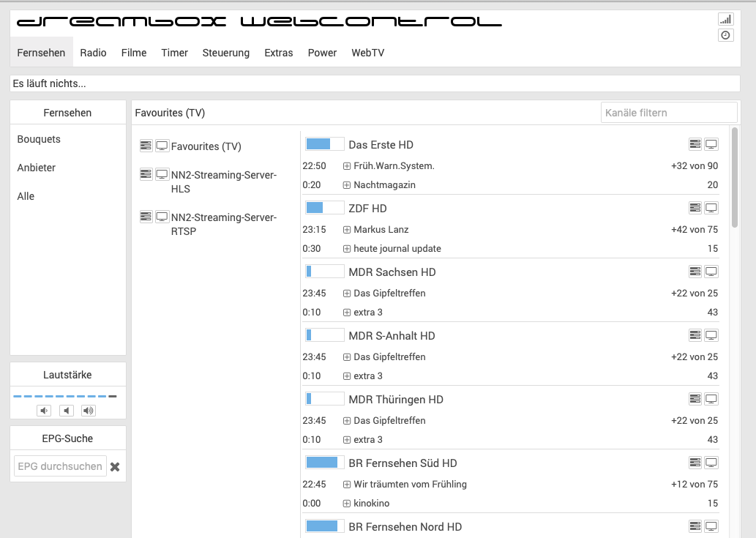Expand Nachtmagazin event details
The image size is (756, 538).
coord(347,185)
